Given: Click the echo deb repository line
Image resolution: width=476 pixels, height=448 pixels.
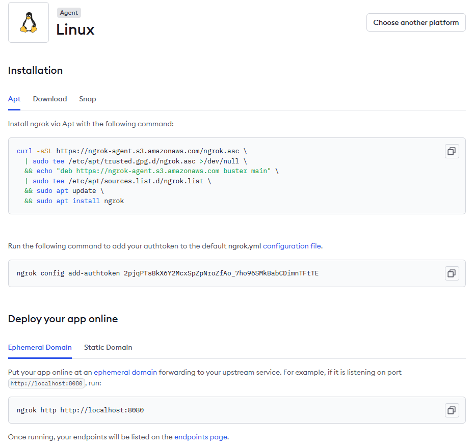Looking at the screenshot, I should pyautogui.click(x=151, y=171).
